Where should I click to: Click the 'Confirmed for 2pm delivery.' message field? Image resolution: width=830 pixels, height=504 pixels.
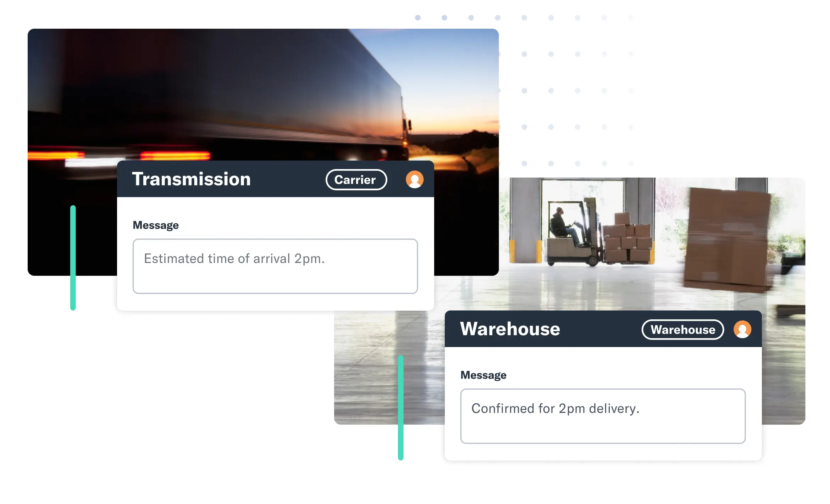pyautogui.click(x=603, y=416)
